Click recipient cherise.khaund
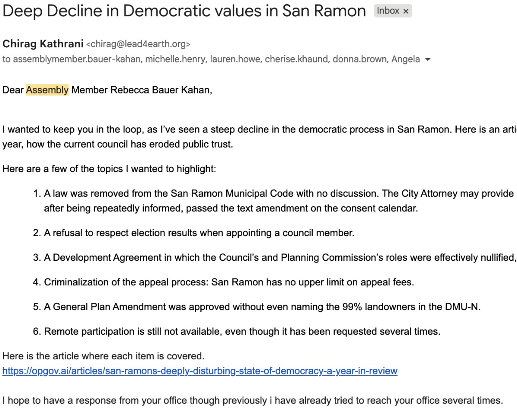The image size is (517, 420). click(x=296, y=59)
